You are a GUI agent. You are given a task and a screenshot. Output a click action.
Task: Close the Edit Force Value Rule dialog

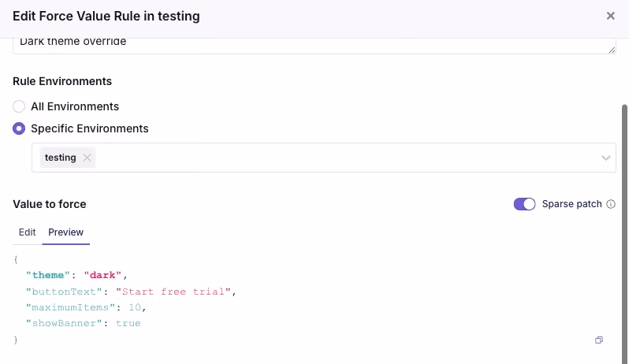click(611, 16)
